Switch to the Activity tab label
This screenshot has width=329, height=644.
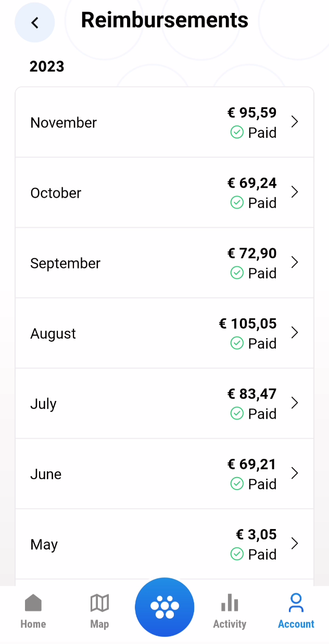click(230, 624)
